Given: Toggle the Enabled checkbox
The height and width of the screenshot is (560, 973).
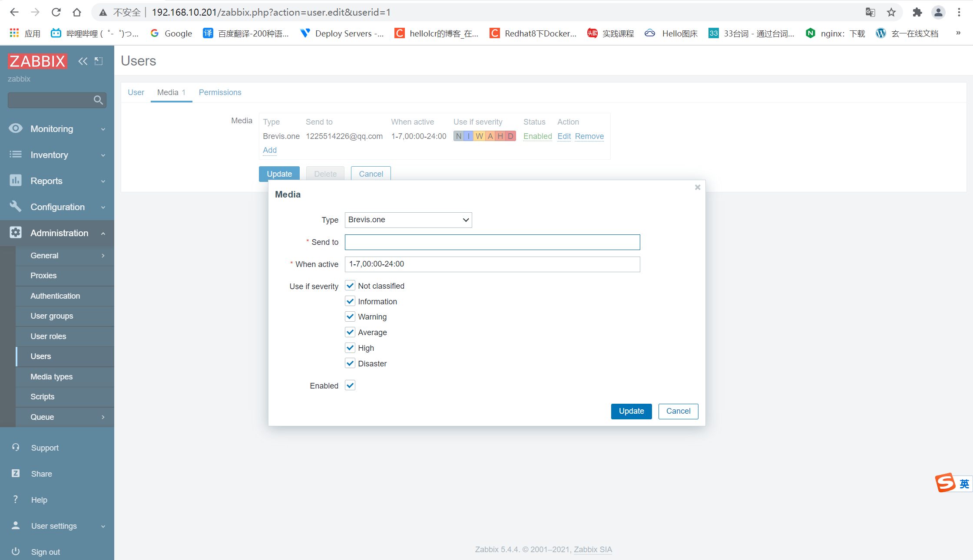Looking at the screenshot, I should (350, 385).
